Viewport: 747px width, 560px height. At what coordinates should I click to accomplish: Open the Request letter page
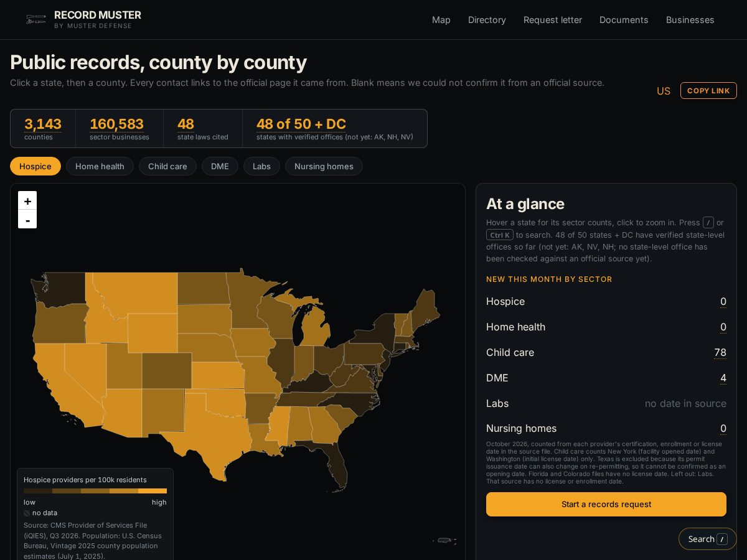553,20
